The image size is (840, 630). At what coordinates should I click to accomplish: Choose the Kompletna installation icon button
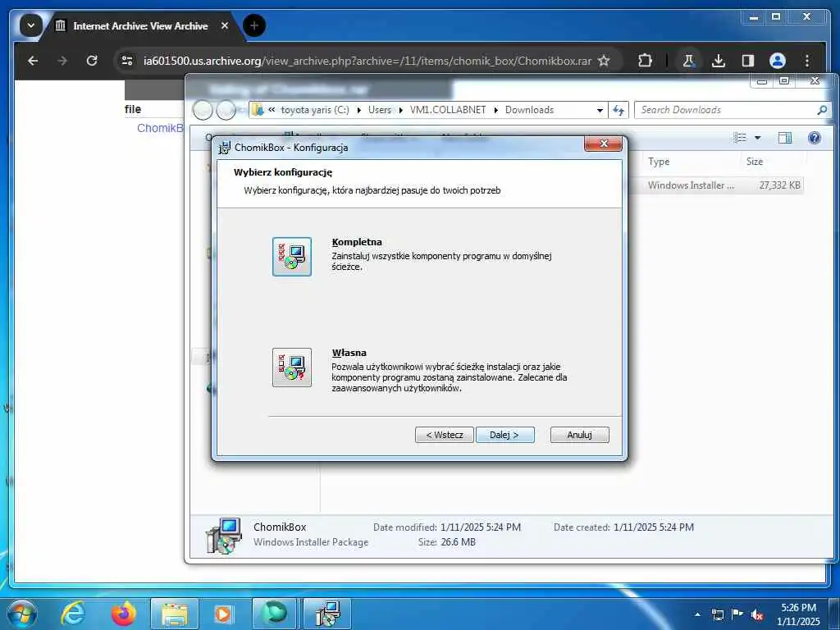click(x=291, y=257)
